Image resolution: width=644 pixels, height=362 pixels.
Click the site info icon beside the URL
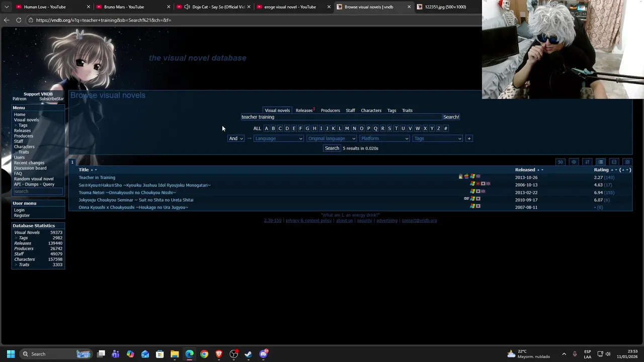pyautogui.click(x=31, y=20)
